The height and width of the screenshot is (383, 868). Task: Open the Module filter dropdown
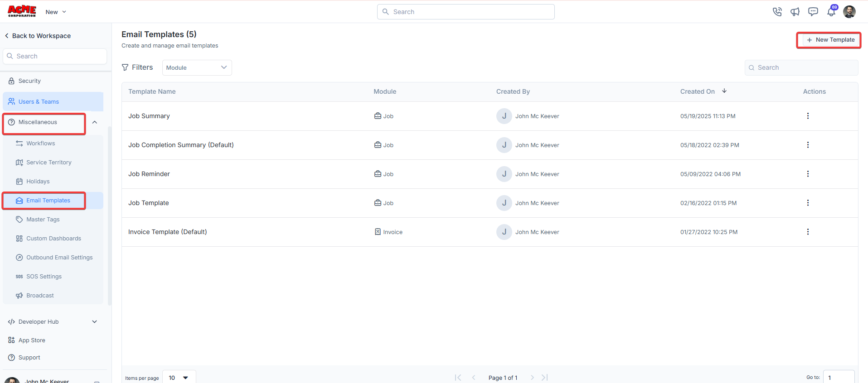[x=197, y=67]
